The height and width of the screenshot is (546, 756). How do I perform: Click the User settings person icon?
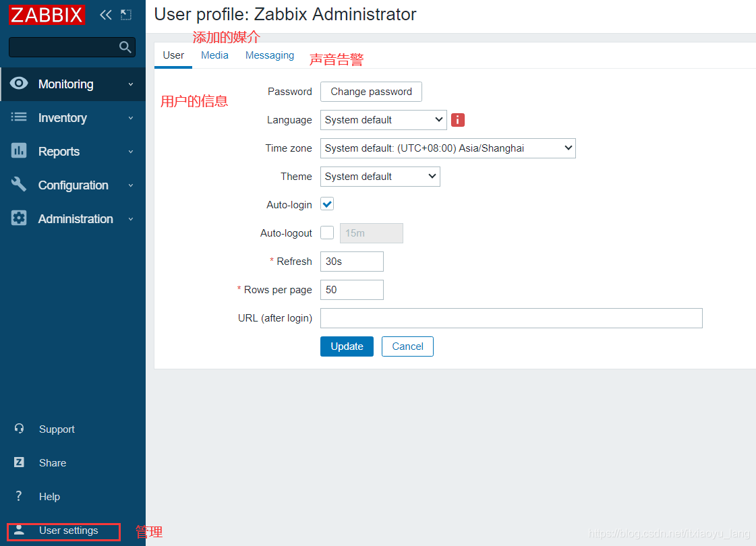(x=19, y=530)
